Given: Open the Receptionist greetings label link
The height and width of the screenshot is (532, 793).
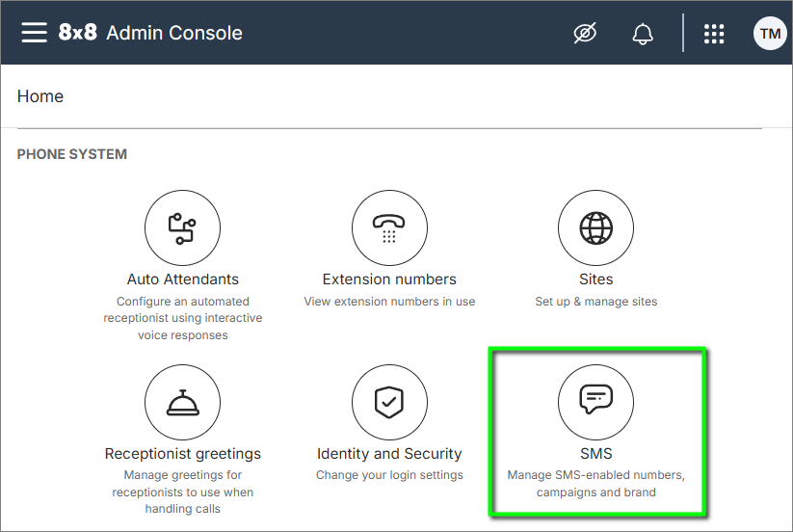Looking at the screenshot, I should pyautogui.click(x=183, y=454).
